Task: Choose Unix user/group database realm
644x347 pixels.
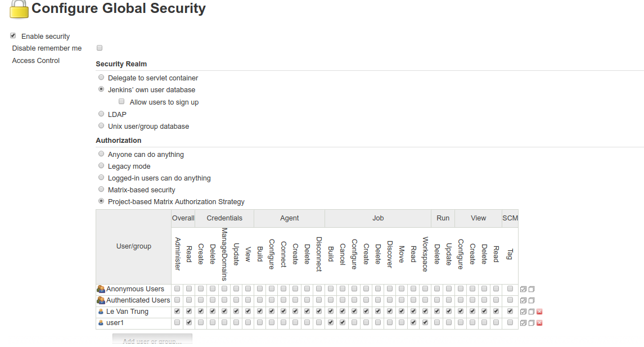Action: coord(101,125)
